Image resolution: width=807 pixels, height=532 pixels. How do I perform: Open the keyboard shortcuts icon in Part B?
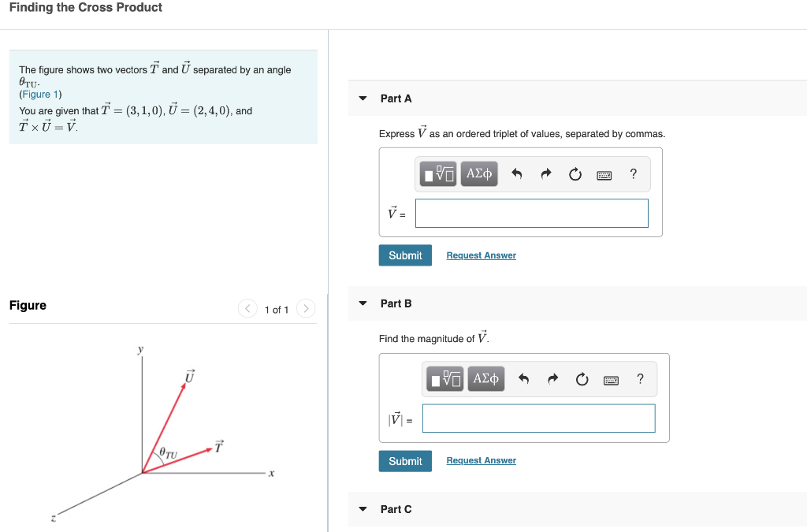(x=611, y=379)
